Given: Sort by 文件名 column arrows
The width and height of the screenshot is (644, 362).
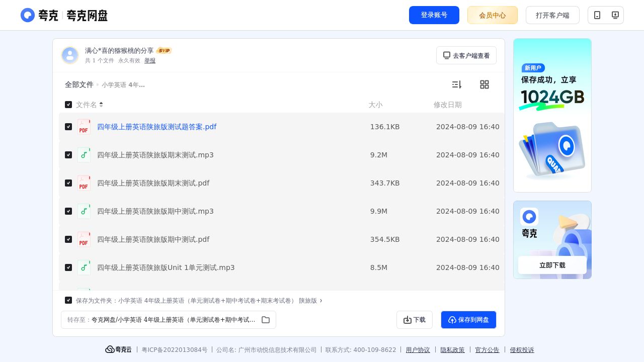Looking at the screenshot, I should point(101,105).
